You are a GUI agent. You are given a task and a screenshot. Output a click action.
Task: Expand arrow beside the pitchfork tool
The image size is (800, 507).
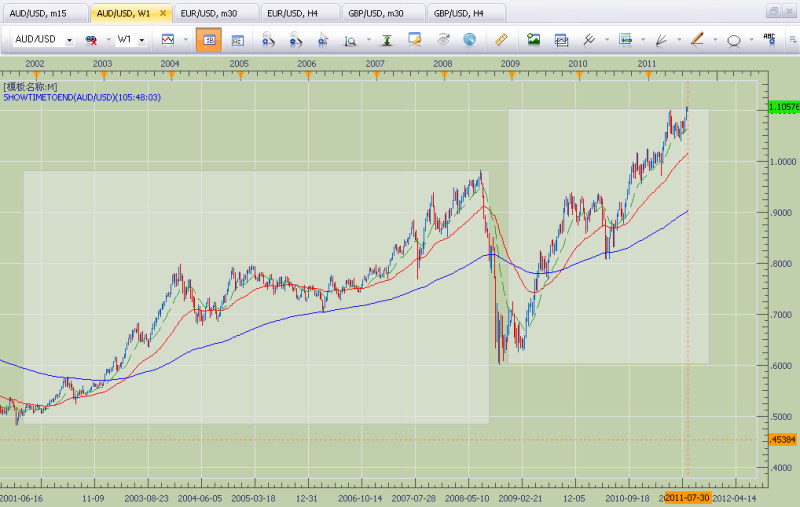(607, 40)
